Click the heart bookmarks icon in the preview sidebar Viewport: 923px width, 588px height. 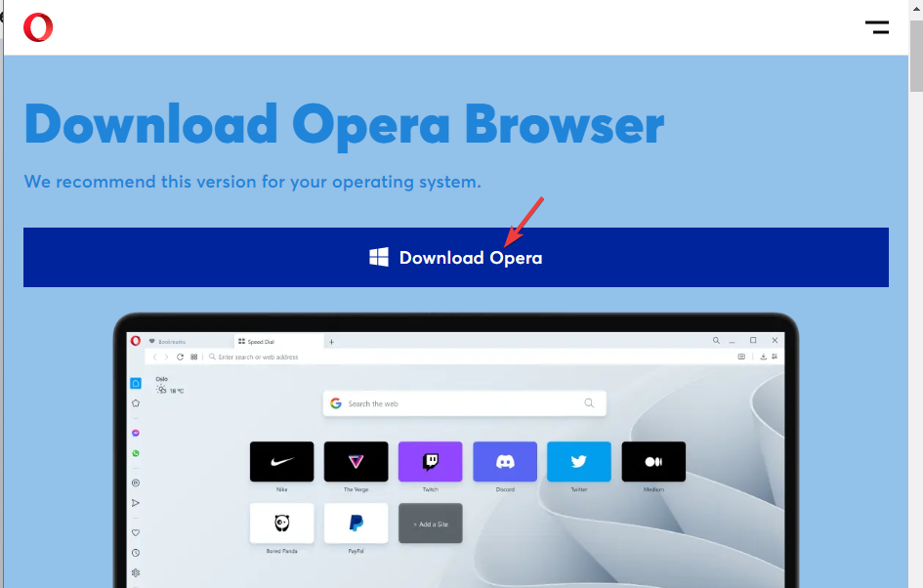click(x=136, y=532)
